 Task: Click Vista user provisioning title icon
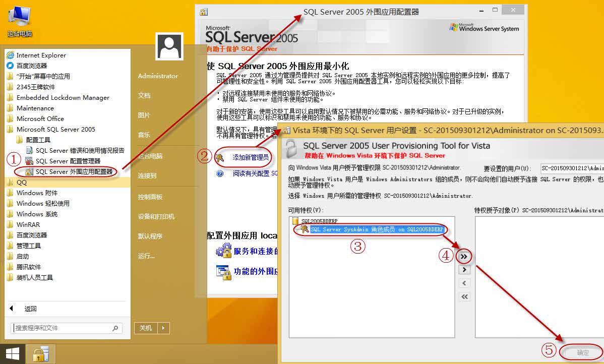point(286,130)
